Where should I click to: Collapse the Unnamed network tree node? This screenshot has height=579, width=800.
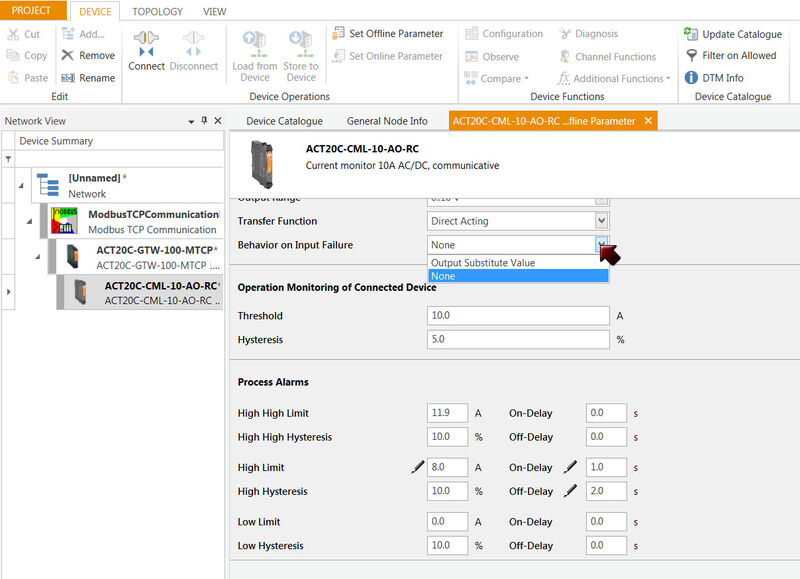[x=21, y=186]
